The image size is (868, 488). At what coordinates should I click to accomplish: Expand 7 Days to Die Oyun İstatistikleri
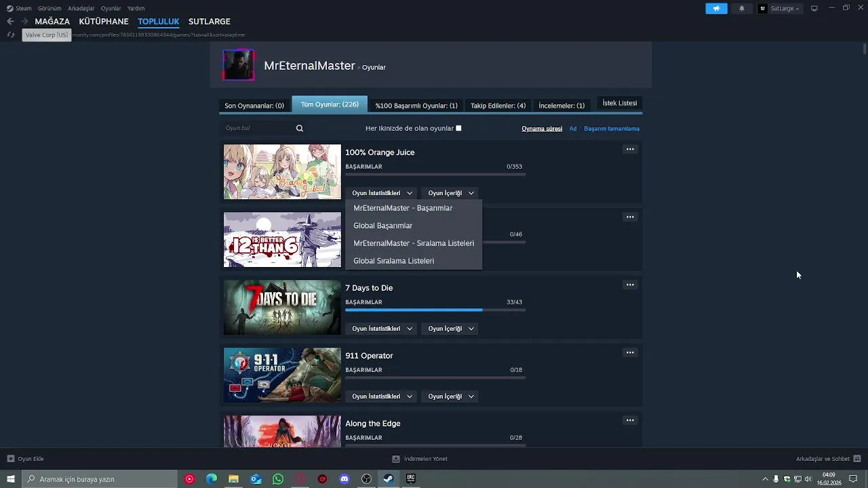(x=382, y=329)
